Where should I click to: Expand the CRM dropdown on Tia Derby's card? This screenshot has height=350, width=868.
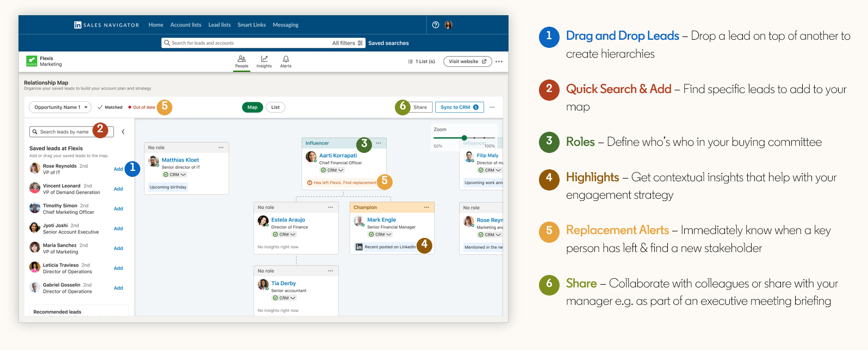point(284,298)
